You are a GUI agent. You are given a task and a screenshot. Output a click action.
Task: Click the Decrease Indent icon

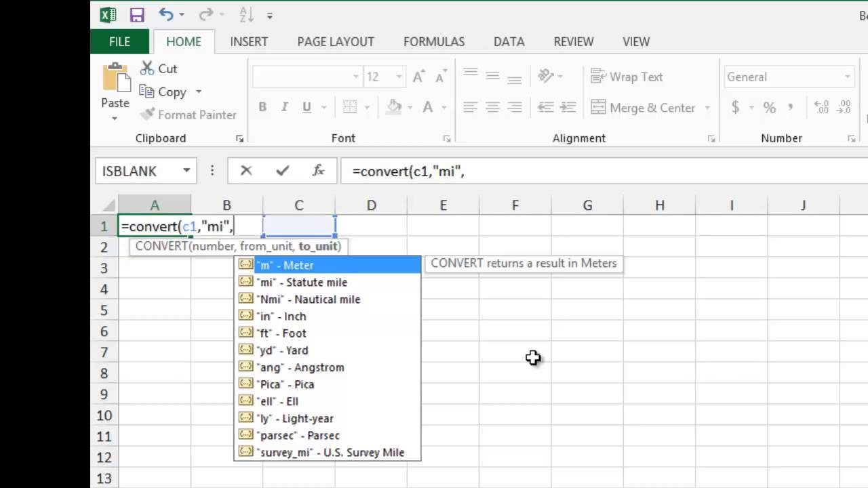click(x=545, y=107)
